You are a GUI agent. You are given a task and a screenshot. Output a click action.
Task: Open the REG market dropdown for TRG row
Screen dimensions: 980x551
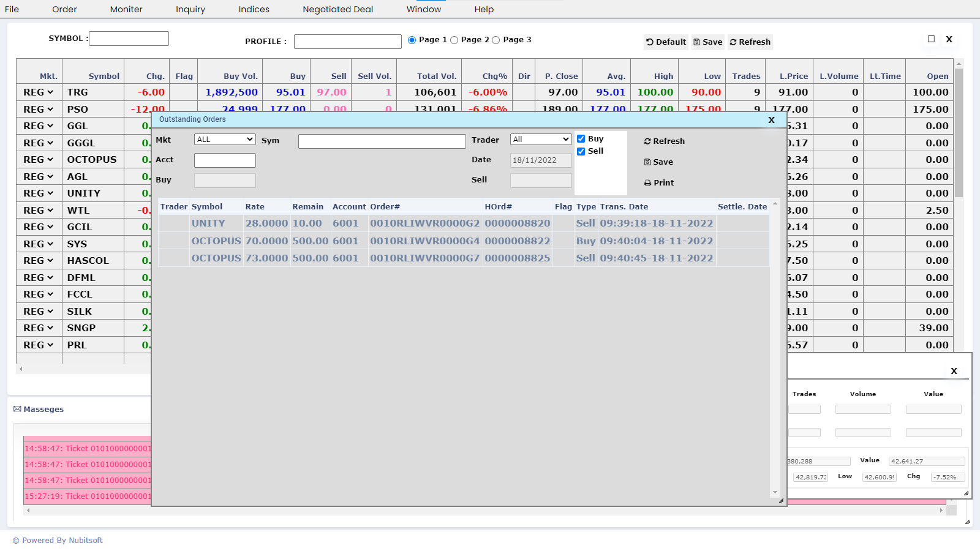coord(39,92)
